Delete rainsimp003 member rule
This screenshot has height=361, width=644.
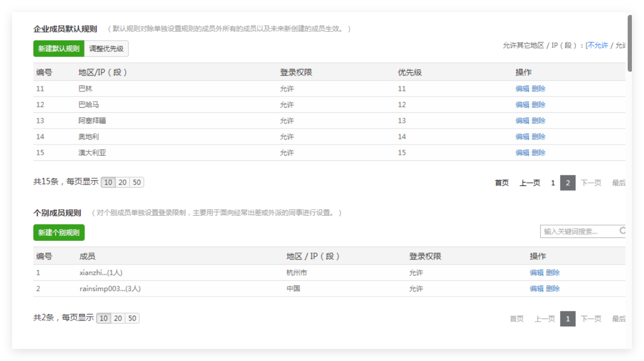click(553, 288)
